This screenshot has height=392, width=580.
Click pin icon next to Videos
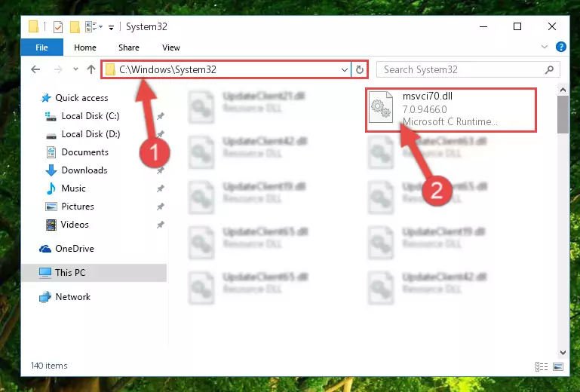160,225
